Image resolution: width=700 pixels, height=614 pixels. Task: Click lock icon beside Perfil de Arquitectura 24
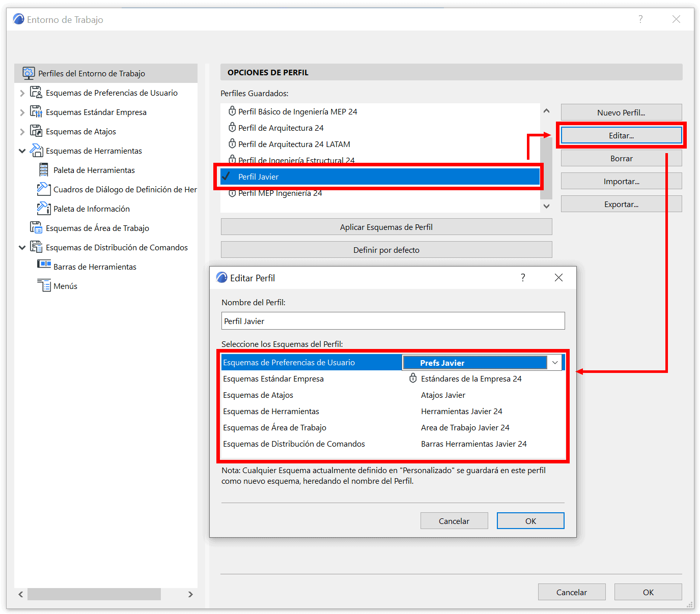point(232,127)
